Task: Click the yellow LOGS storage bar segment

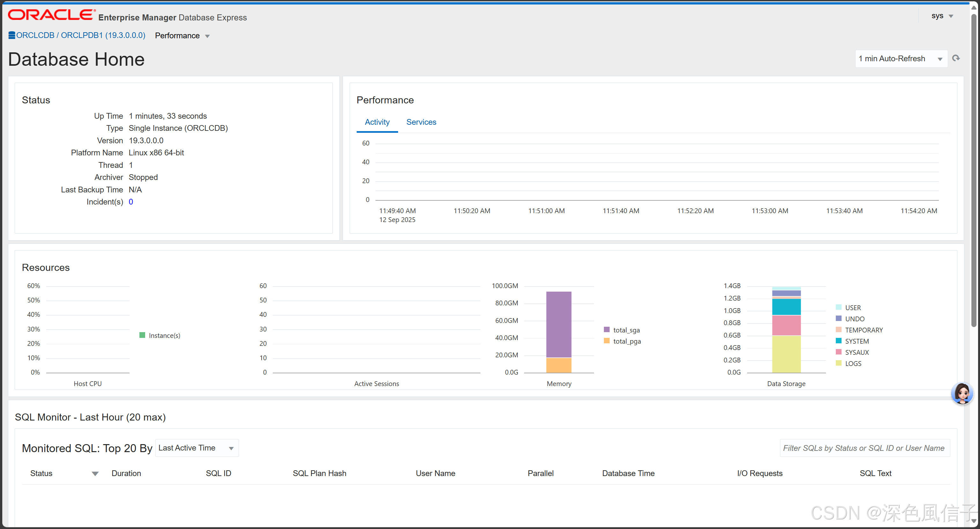Action: click(786, 354)
